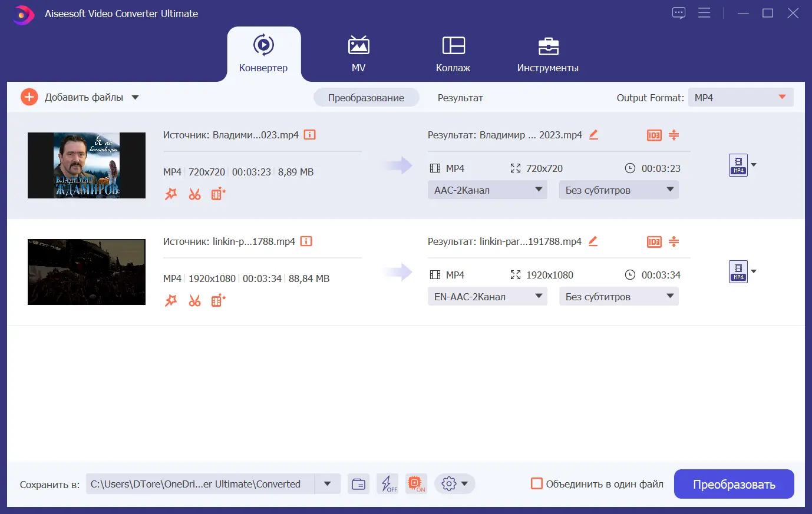Switch to the Результат view
Image resolution: width=812 pixels, height=514 pixels.
(x=460, y=98)
